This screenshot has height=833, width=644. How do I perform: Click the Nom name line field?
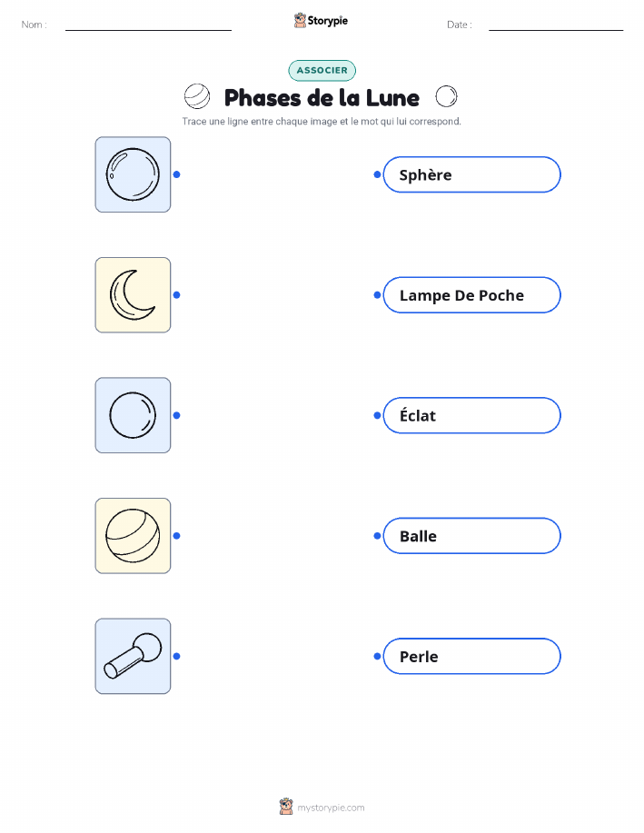pos(148,25)
